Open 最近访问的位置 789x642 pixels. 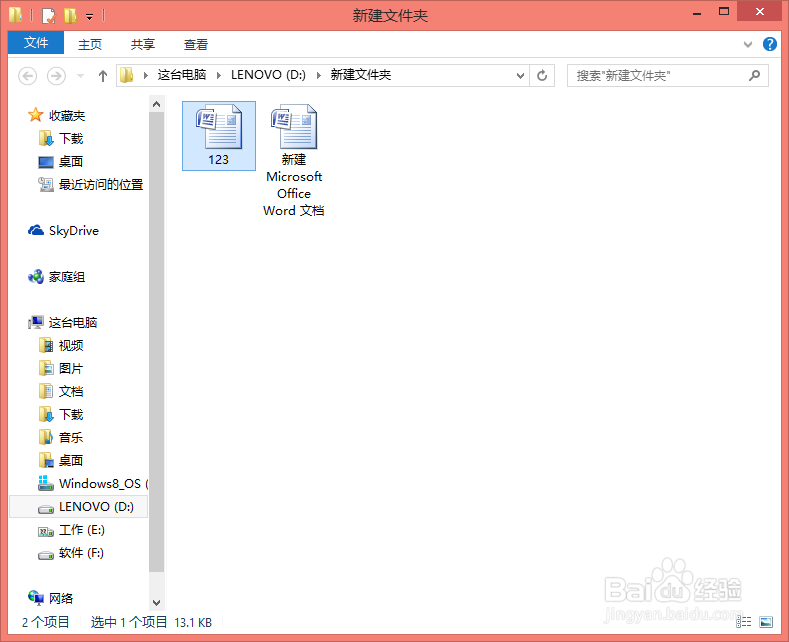pyautogui.click(x=91, y=185)
